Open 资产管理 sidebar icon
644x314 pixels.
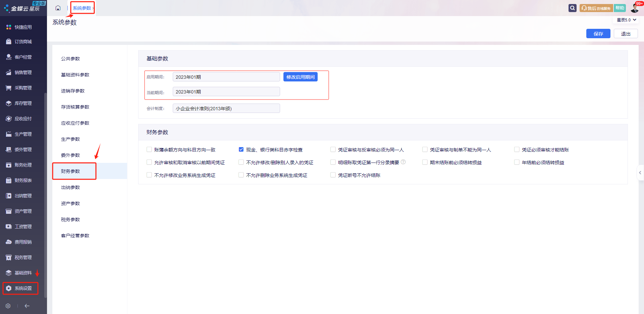9,211
